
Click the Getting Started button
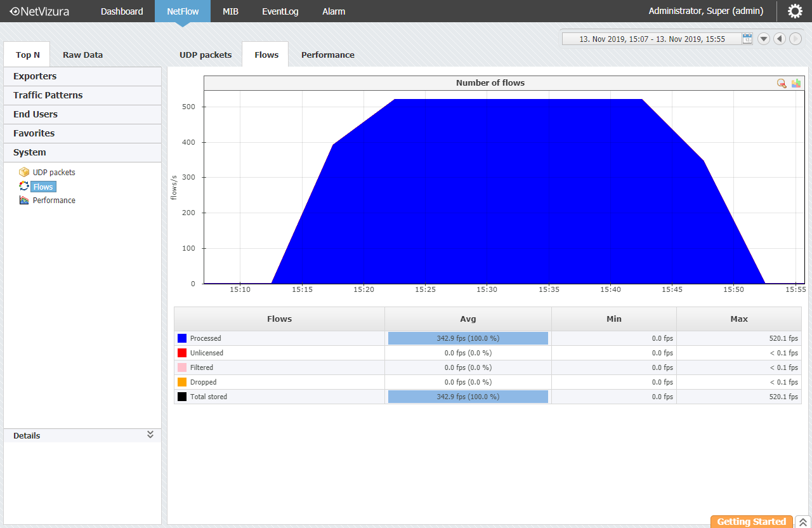click(751, 522)
